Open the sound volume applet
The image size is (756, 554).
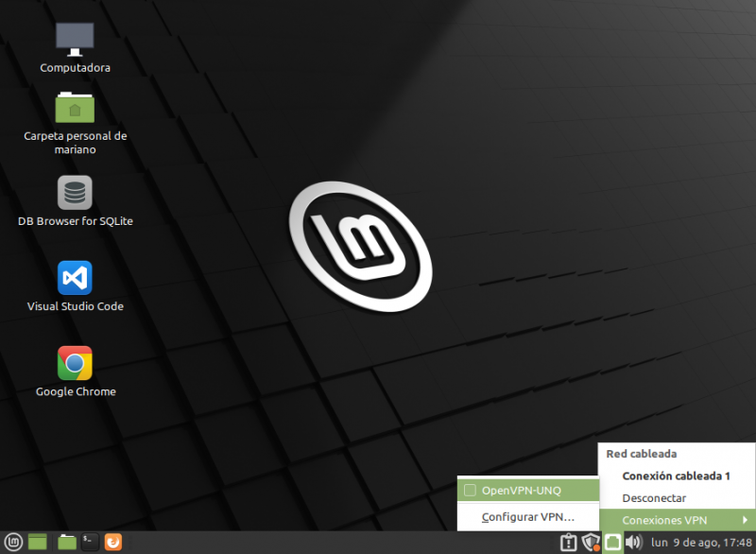point(634,543)
